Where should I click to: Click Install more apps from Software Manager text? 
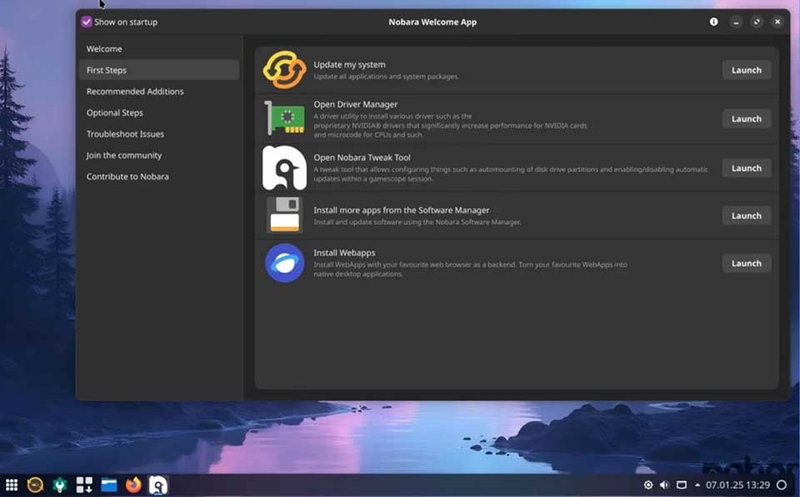point(402,210)
